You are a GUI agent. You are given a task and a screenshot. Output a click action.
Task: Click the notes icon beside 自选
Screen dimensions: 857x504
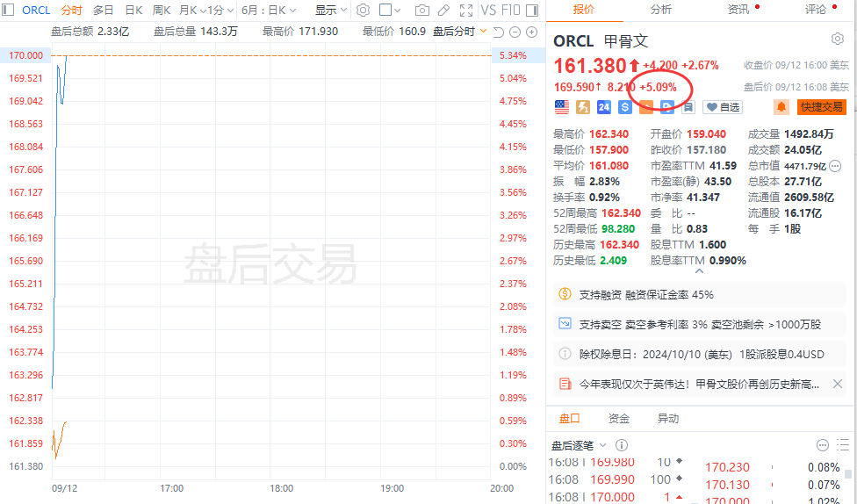click(688, 107)
